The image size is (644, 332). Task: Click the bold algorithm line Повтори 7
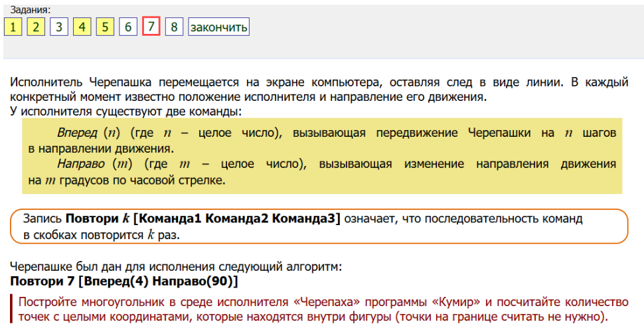coord(123,282)
